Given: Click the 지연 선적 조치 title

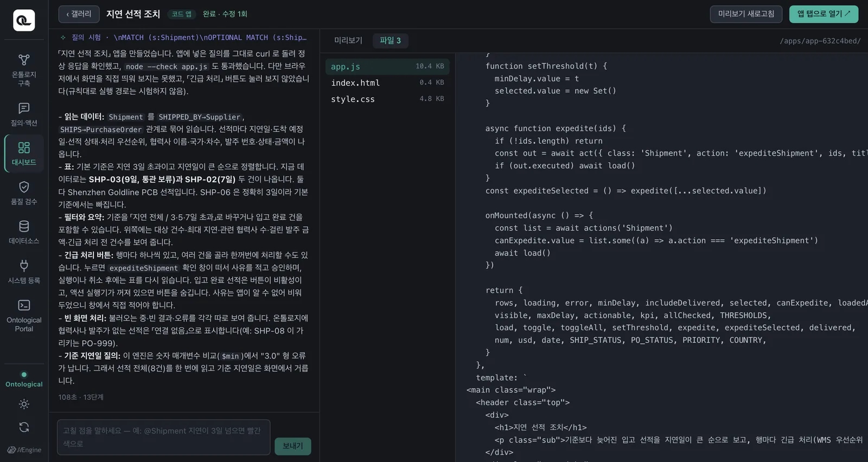Looking at the screenshot, I should (x=133, y=14).
